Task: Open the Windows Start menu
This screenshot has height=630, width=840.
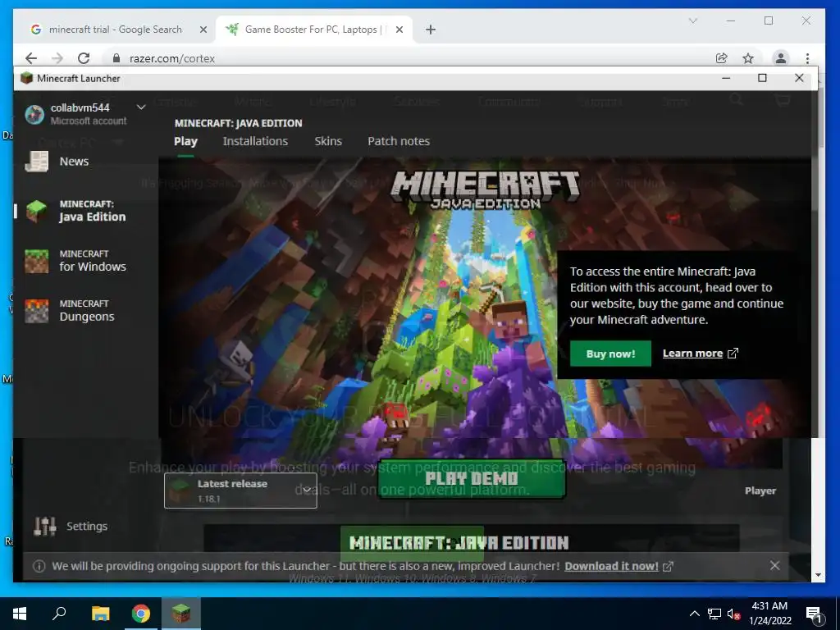Action: click(20, 614)
